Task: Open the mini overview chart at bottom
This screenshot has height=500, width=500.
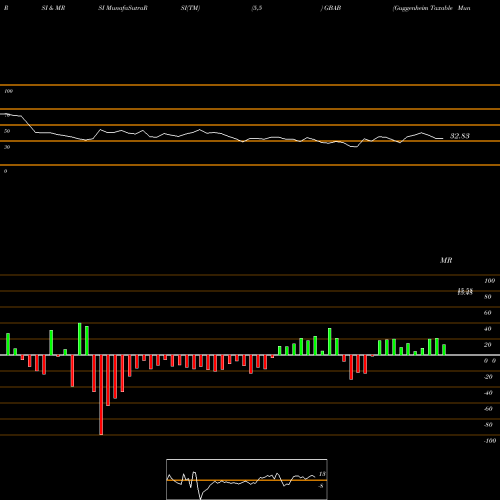Action: pos(247,479)
